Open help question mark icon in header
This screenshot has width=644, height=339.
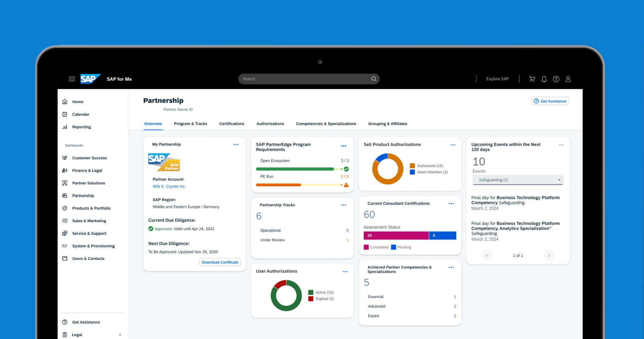point(556,79)
